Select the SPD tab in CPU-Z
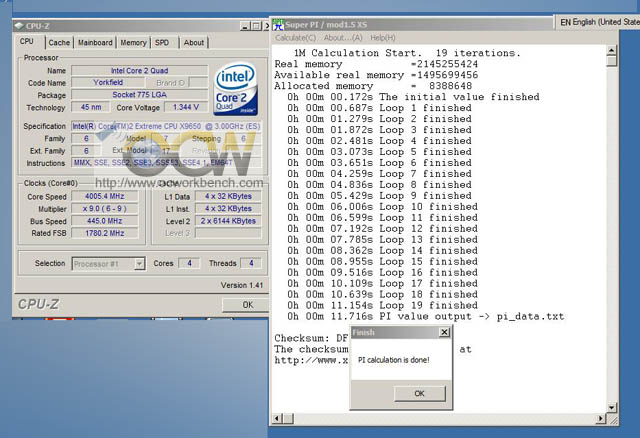Viewport: 640px width, 438px height. point(164,42)
